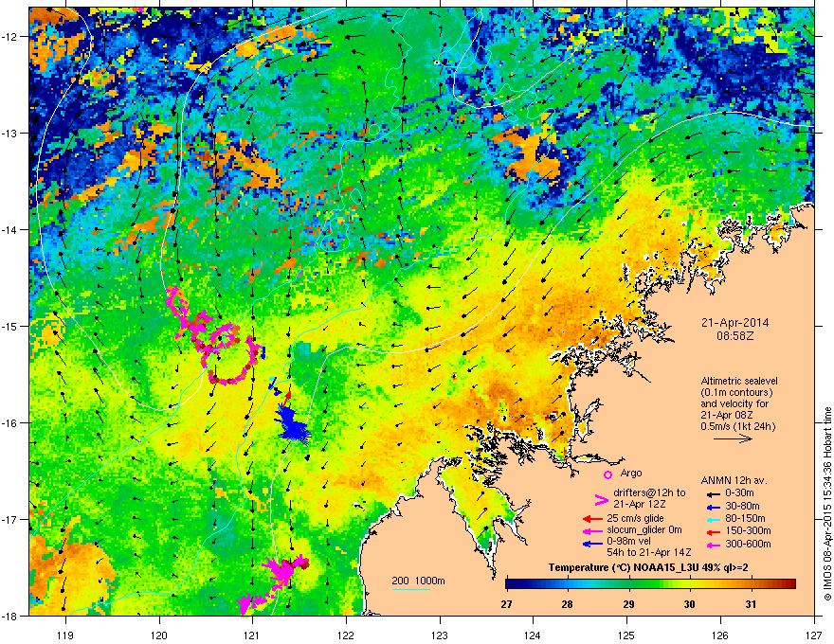Viewport: 834px width, 644px height.
Task: Click the dark blue end of temperature colorbar
Action: (x=512, y=584)
